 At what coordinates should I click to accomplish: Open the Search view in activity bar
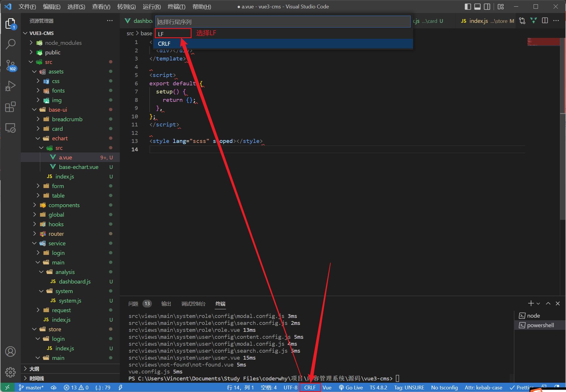(10, 44)
